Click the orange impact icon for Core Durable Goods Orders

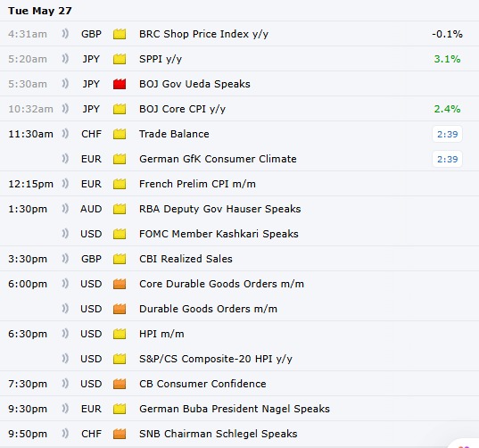pos(120,284)
